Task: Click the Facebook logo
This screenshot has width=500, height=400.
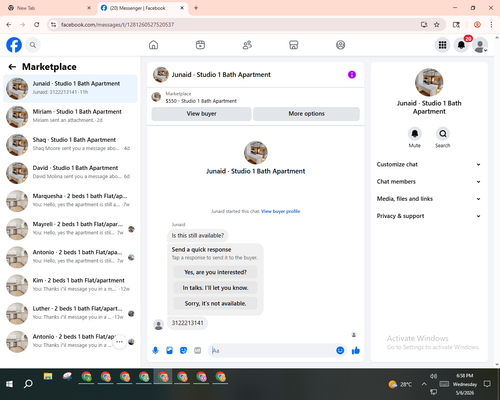Action: 14,45
